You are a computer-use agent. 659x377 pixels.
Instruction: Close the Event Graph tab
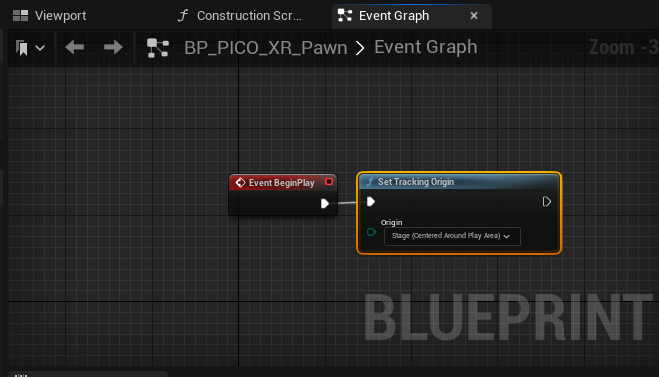coord(474,16)
